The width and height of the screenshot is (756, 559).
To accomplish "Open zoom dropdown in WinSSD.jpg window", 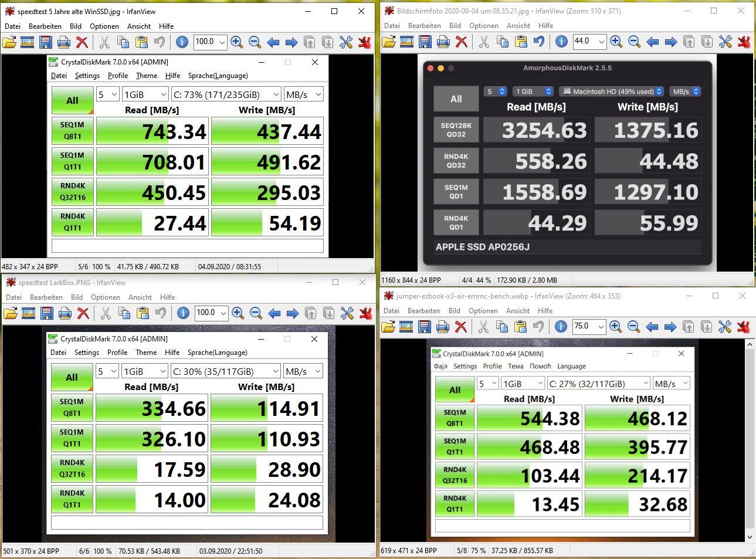I will pos(222,42).
